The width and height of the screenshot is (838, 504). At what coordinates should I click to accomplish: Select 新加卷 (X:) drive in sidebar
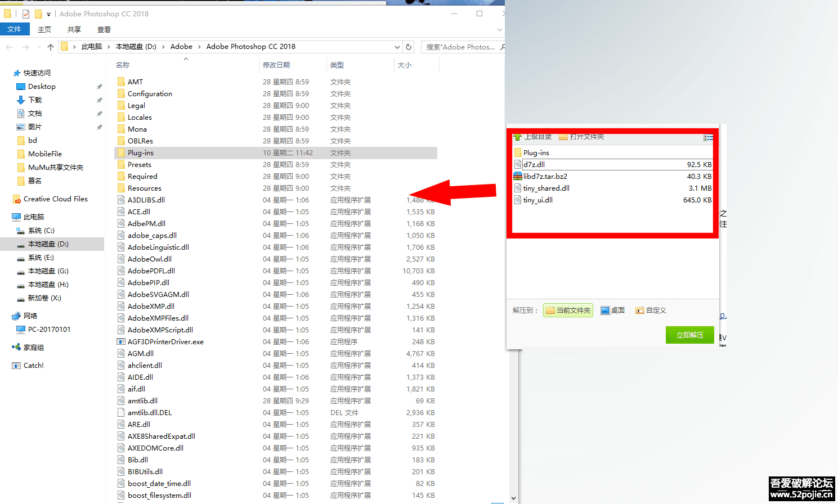click(x=44, y=298)
